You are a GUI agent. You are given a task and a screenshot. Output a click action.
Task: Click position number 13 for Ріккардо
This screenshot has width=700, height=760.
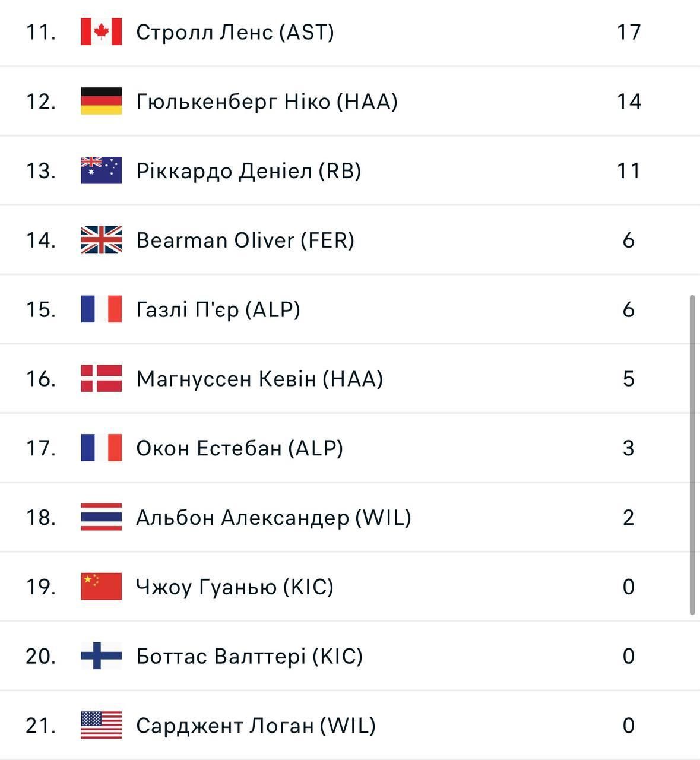coord(41,171)
